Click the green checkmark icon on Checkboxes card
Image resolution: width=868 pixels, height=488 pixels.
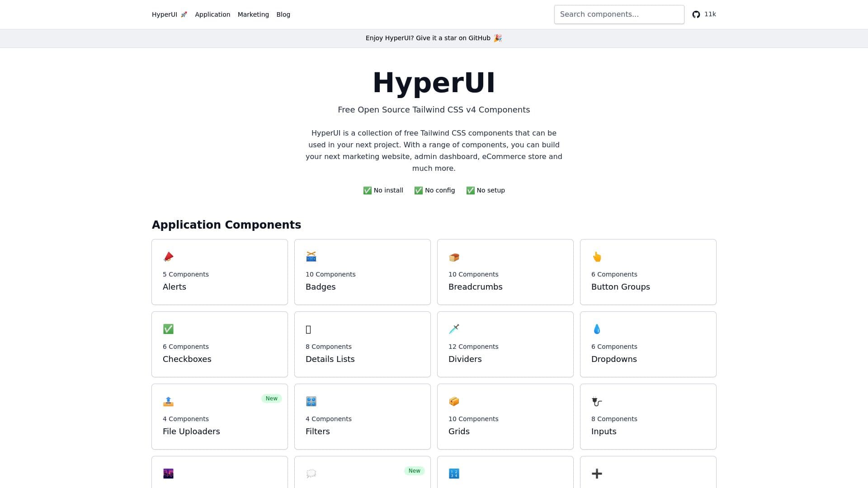pyautogui.click(x=168, y=329)
